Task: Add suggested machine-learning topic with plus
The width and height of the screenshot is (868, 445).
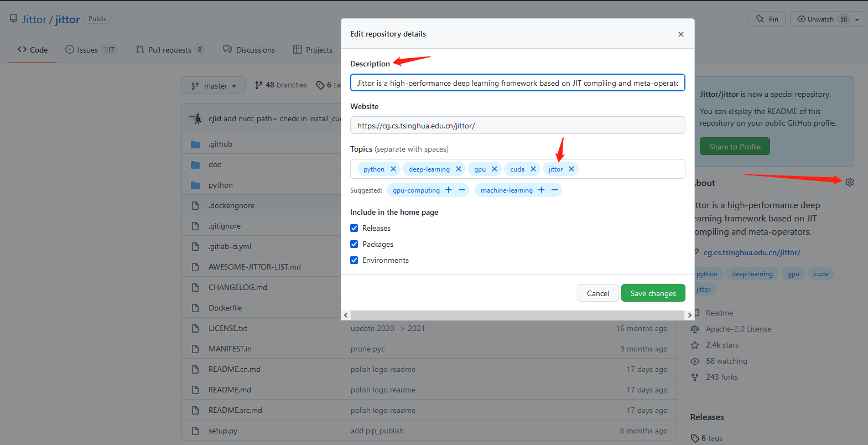Action: pos(542,190)
